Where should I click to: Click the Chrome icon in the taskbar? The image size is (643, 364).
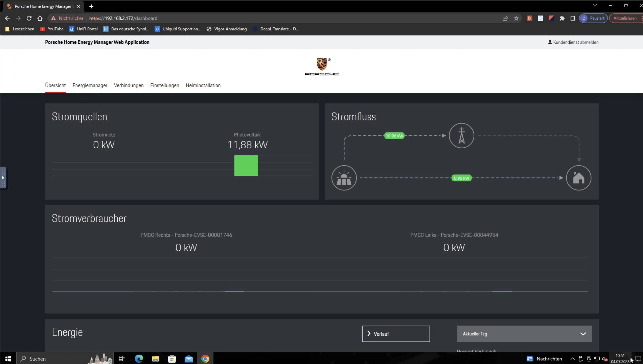[205, 359]
